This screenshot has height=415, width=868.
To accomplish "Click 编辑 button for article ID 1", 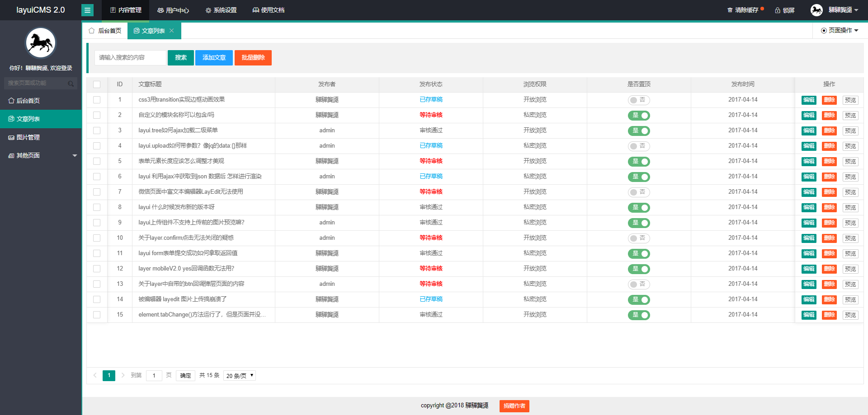I will 809,100.
